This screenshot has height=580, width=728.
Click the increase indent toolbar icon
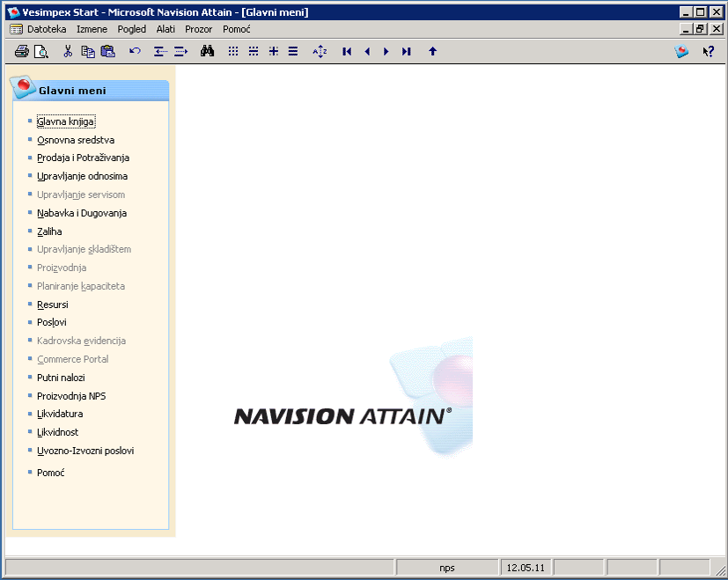coord(180,51)
